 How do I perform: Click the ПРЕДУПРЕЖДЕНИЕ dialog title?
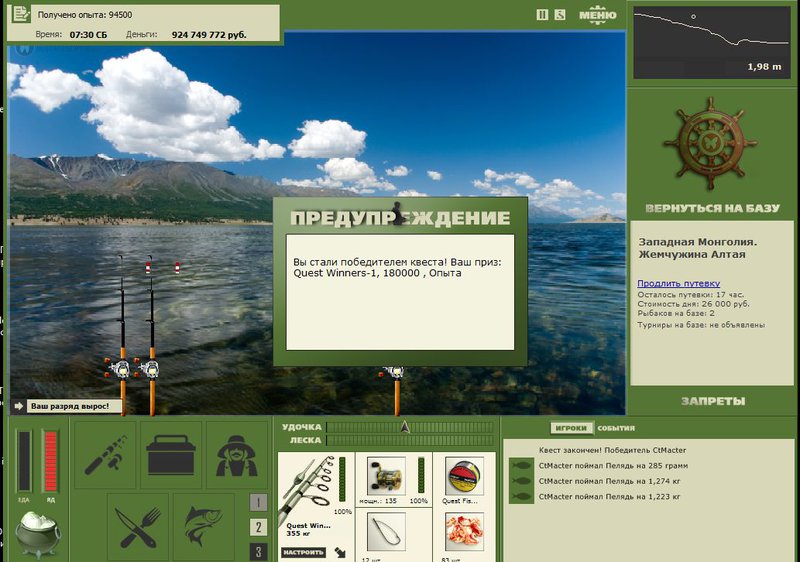coord(400,218)
